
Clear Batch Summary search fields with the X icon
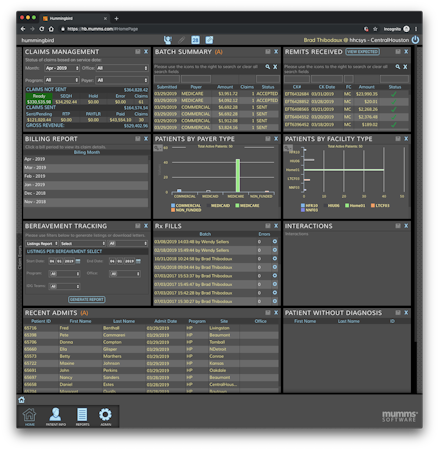(x=275, y=67)
